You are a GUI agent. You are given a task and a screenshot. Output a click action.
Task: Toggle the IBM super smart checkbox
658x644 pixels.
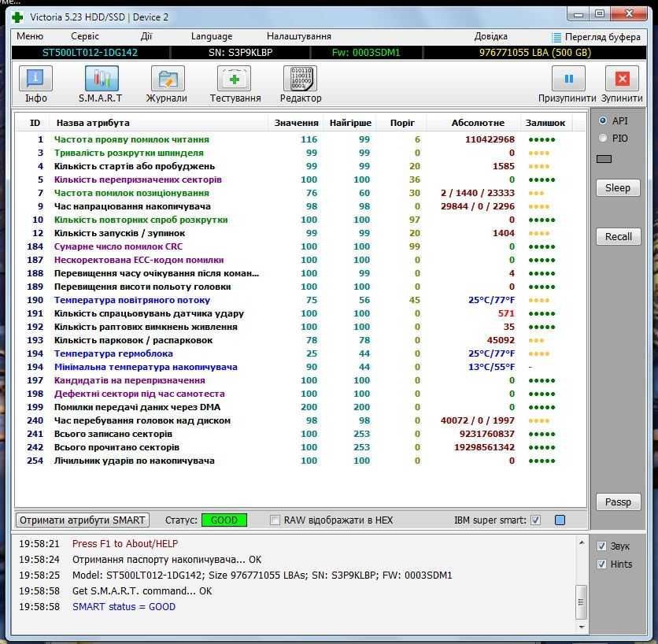coord(535,520)
